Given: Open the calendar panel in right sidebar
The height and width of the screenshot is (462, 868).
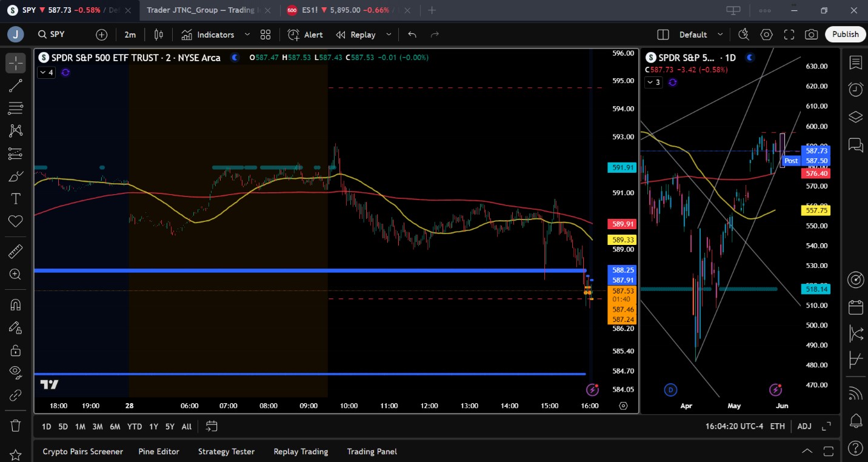Looking at the screenshot, I should (856, 307).
